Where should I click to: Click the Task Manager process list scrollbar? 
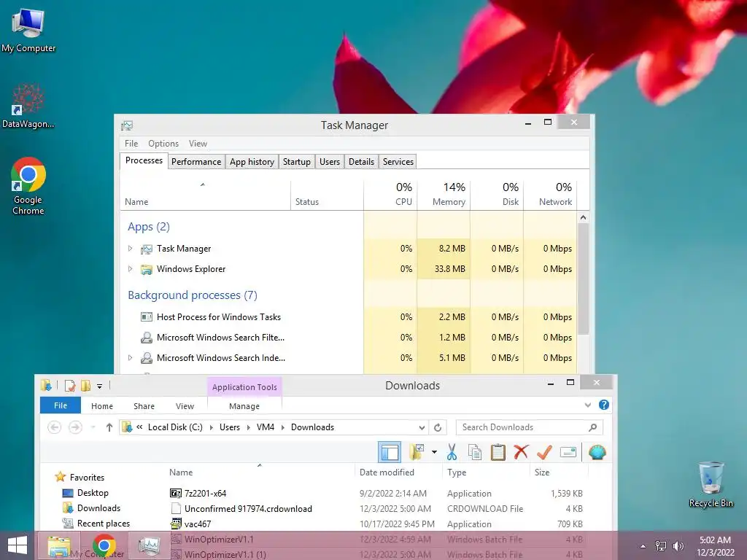click(583, 279)
